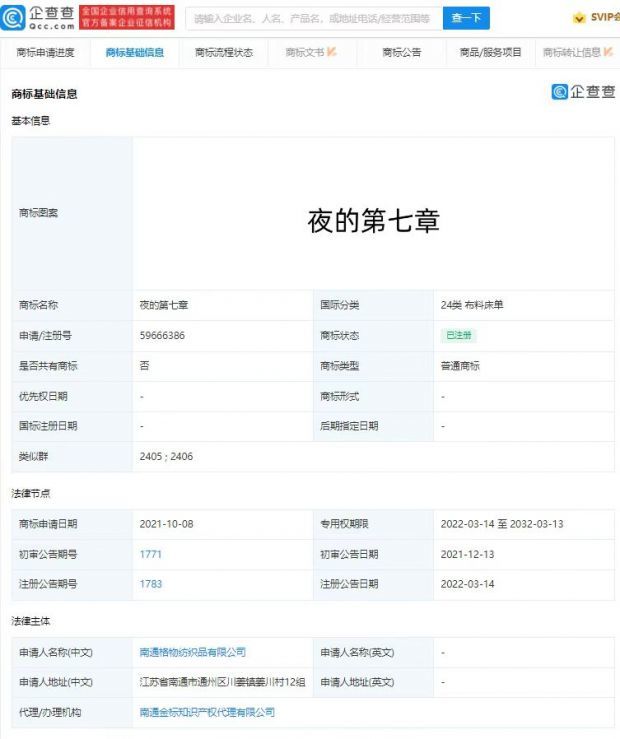Open registration announcement issue 1783 link
This screenshot has width=620, height=739.
(151, 584)
